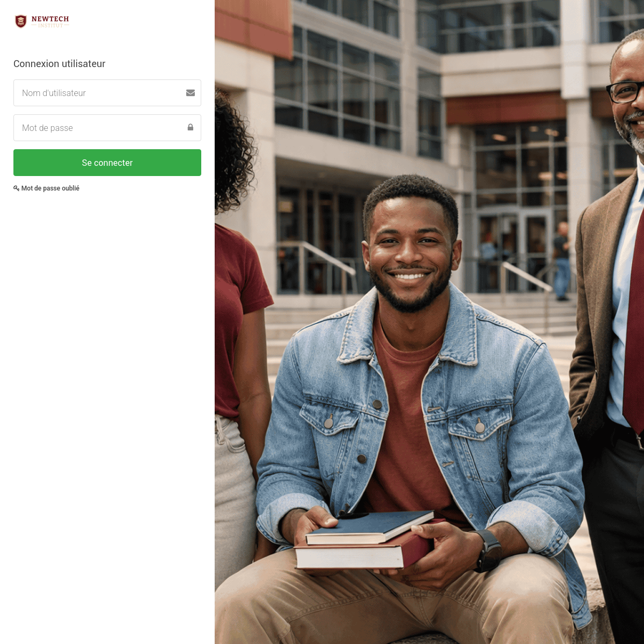
Task: Click the INSTITUT subtitle under the logo
Action: [50, 25]
